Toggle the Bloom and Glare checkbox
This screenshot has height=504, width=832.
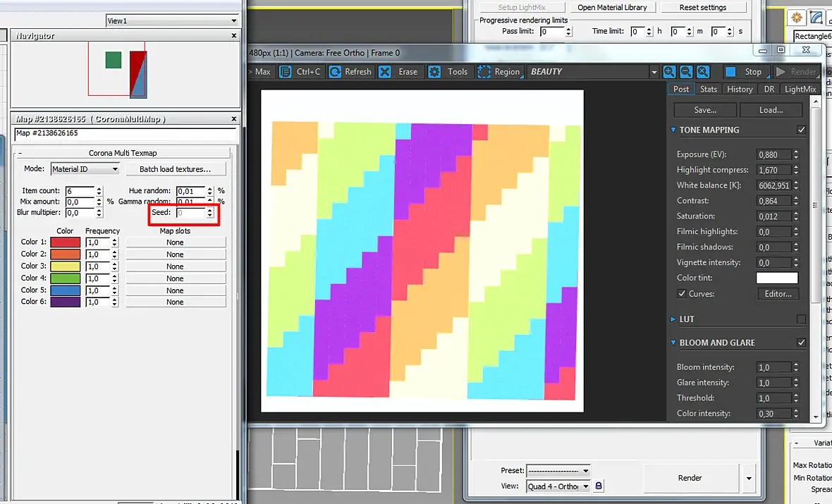pyautogui.click(x=801, y=343)
